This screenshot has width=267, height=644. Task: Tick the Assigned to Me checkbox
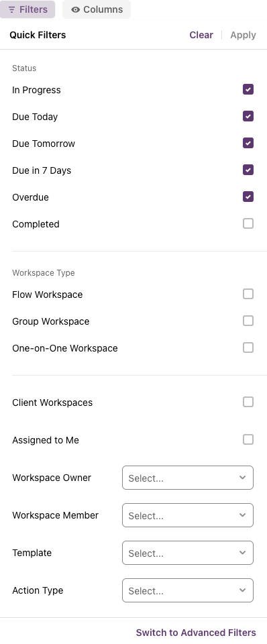coord(248,440)
